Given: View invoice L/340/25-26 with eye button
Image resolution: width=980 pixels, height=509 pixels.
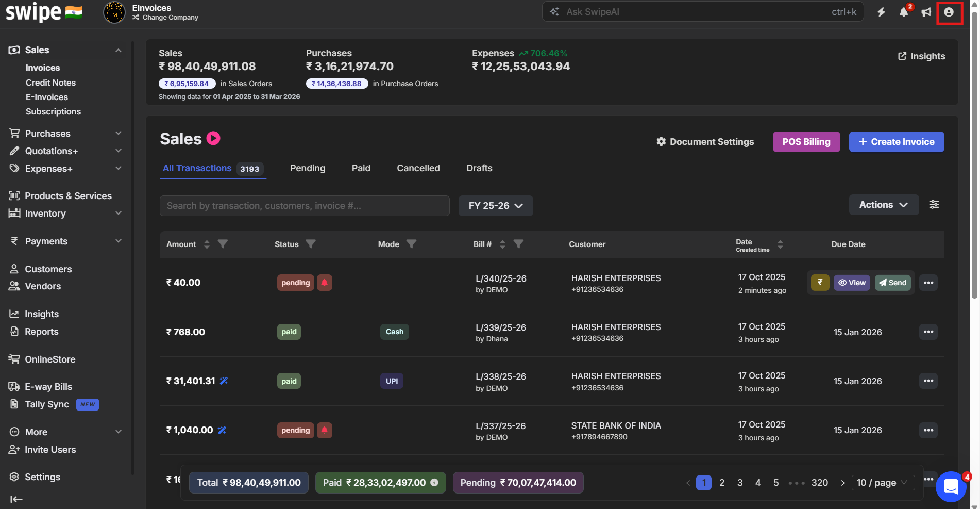Looking at the screenshot, I should point(852,283).
